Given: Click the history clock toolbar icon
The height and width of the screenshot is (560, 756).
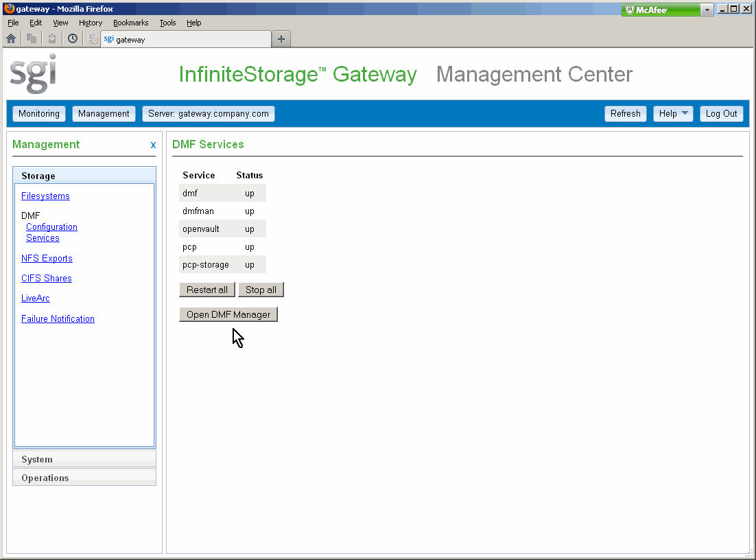Looking at the screenshot, I should tap(73, 38).
